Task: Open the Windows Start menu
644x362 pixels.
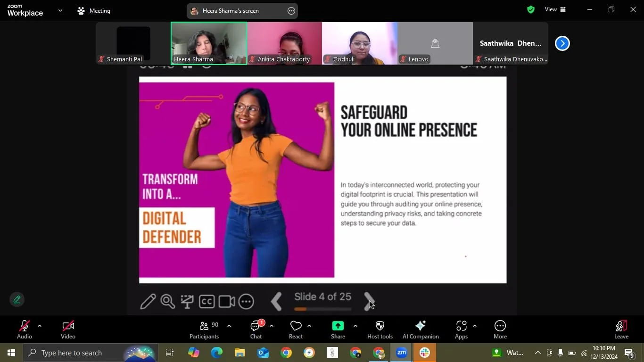Action: pyautogui.click(x=11, y=353)
